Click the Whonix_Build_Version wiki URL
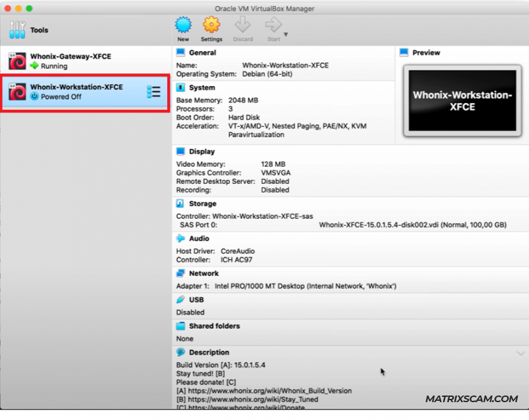The height and width of the screenshot is (420, 529). pos(270,391)
